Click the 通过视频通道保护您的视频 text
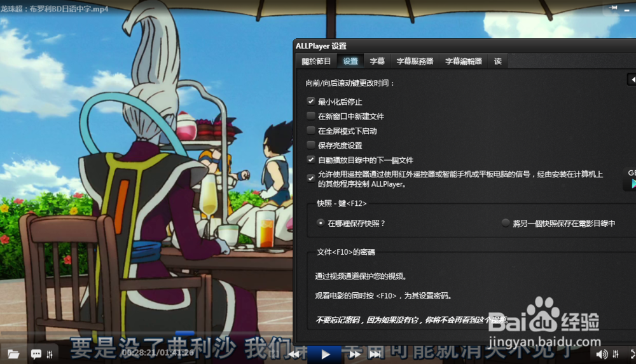636x364 pixels. [x=361, y=276]
